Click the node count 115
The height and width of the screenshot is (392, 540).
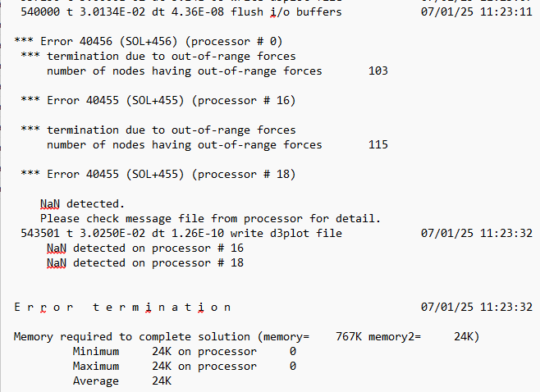378,144
